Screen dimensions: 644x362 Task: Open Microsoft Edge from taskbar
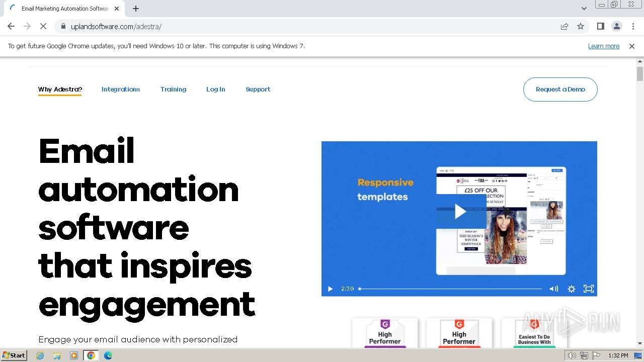(108, 355)
